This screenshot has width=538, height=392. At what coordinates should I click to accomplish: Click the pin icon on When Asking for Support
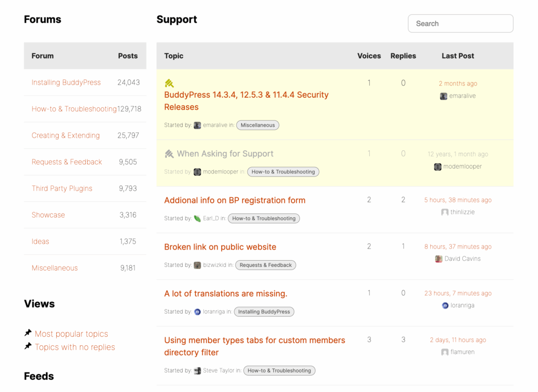tap(169, 153)
